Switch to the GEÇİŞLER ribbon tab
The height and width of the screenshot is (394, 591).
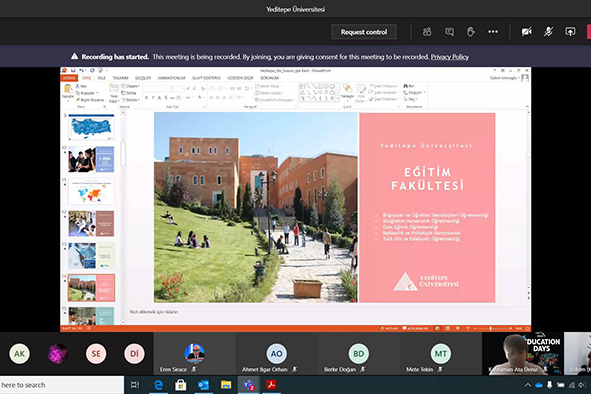point(143,78)
